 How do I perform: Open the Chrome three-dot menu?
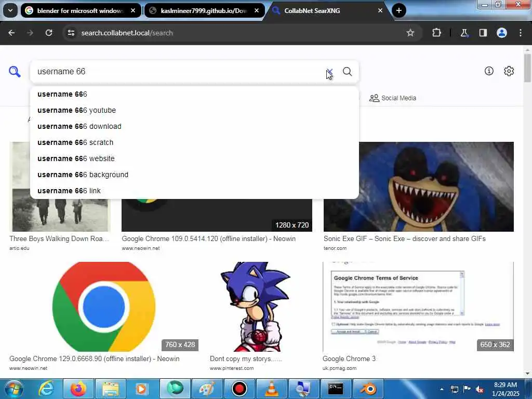(521, 33)
